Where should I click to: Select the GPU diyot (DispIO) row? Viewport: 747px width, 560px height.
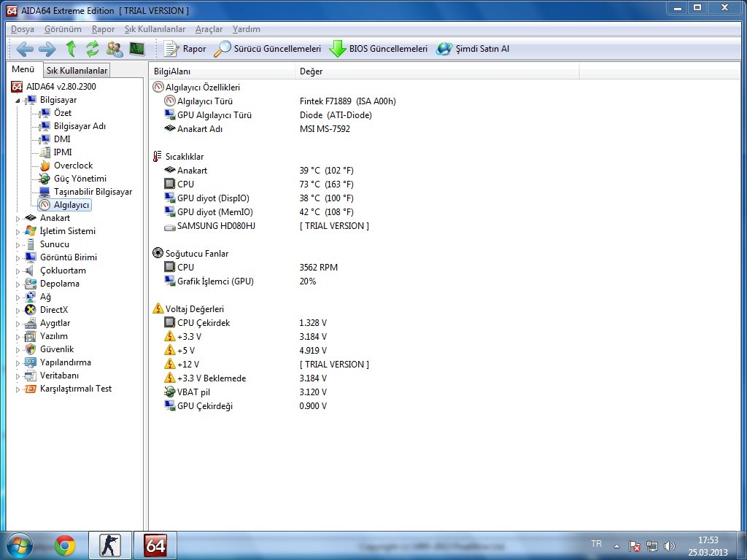click(259, 198)
